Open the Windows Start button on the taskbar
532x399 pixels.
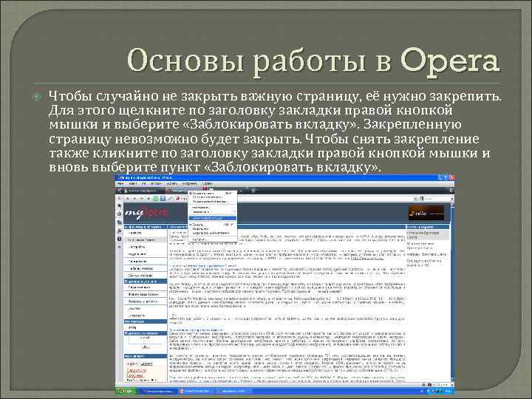(x=126, y=391)
